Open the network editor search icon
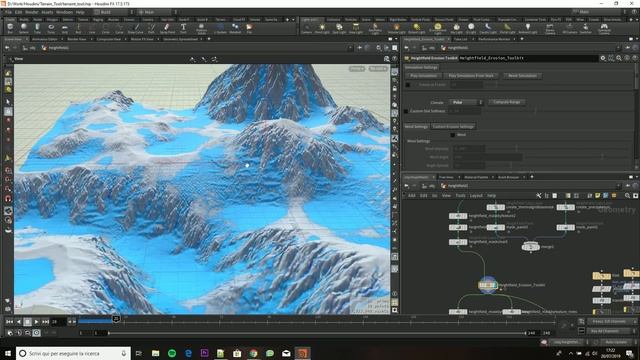Viewport: 640px width, 360px height. pyautogui.click(x=627, y=196)
